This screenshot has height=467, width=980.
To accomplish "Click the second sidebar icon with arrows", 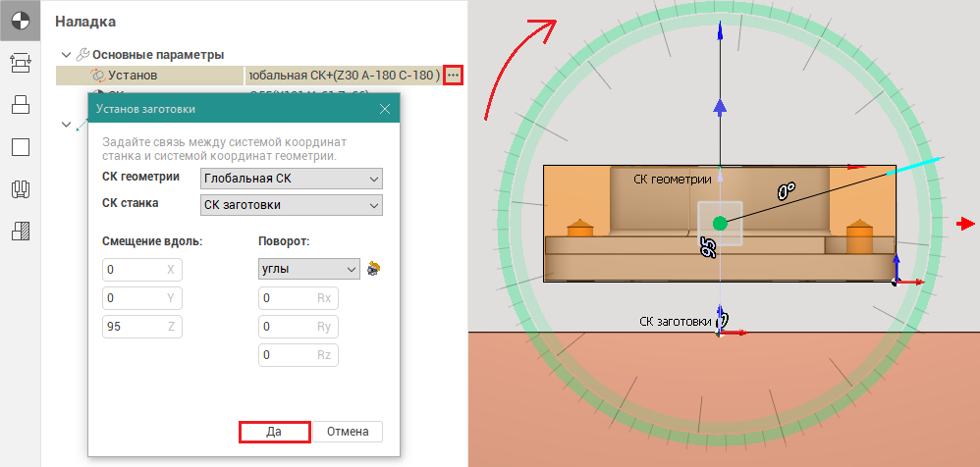I will pyautogui.click(x=21, y=63).
